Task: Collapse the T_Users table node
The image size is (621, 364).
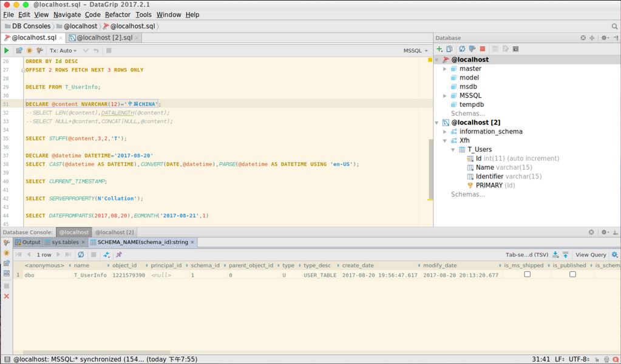Action: (x=453, y=149)
